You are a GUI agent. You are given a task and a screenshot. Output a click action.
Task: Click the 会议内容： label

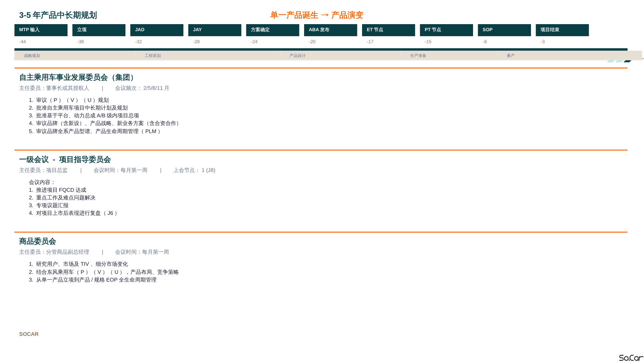coord(42,182)
